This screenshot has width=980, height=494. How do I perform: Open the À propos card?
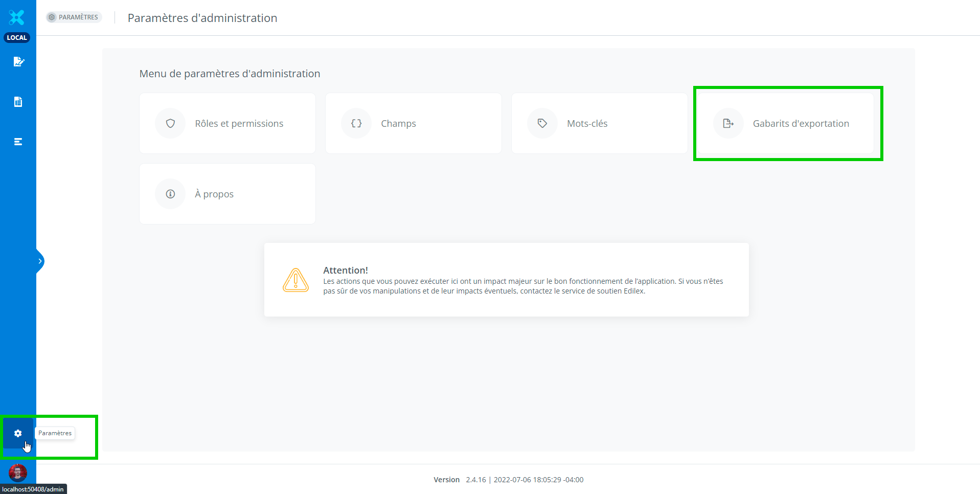point(214,194)
